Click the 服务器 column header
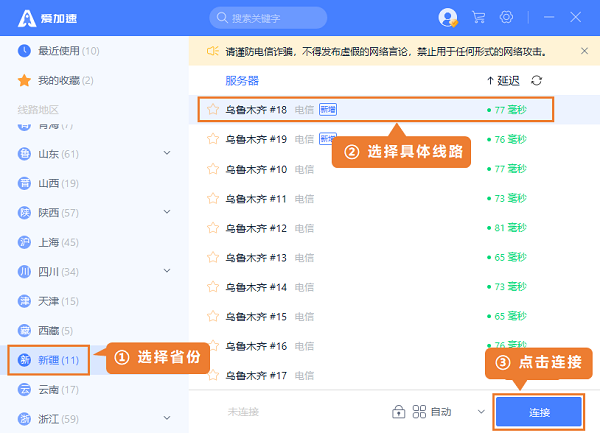Screen dimensions: 600x433 [x=242, y=81]
